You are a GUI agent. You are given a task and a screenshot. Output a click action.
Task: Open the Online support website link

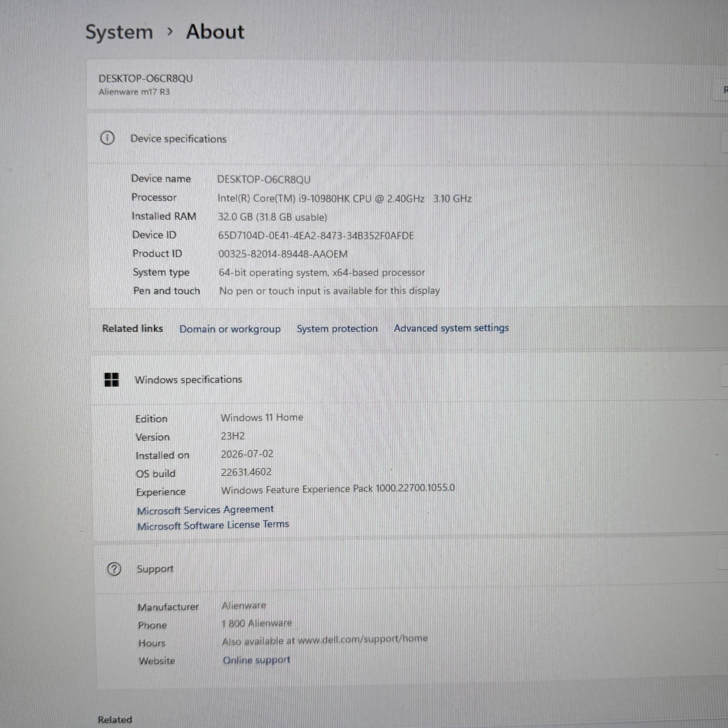tap(256, 660)
